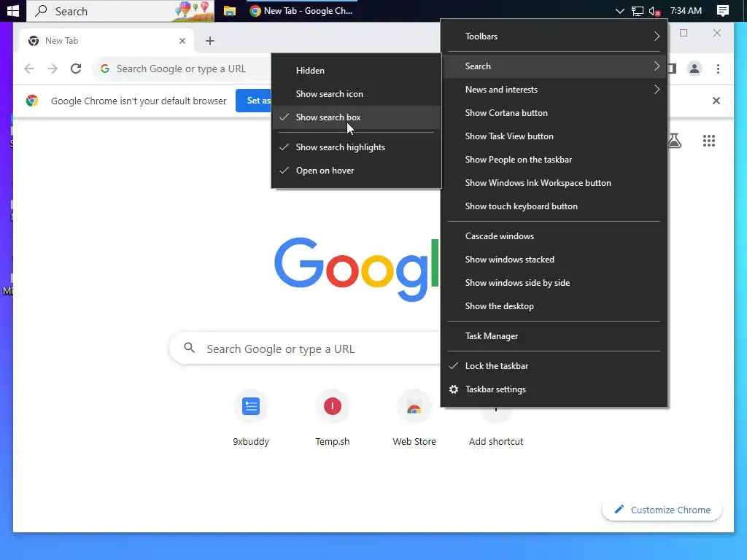Click the Add shortcut label
Image resolution: width=747 pixels, height=560 pixels.
tap(496, 441)
